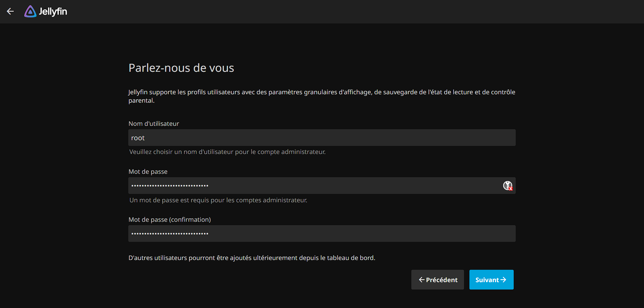This screenshot has height=308, width=644.
Task: Click the back arrow in the header
Action: [10, 11]
